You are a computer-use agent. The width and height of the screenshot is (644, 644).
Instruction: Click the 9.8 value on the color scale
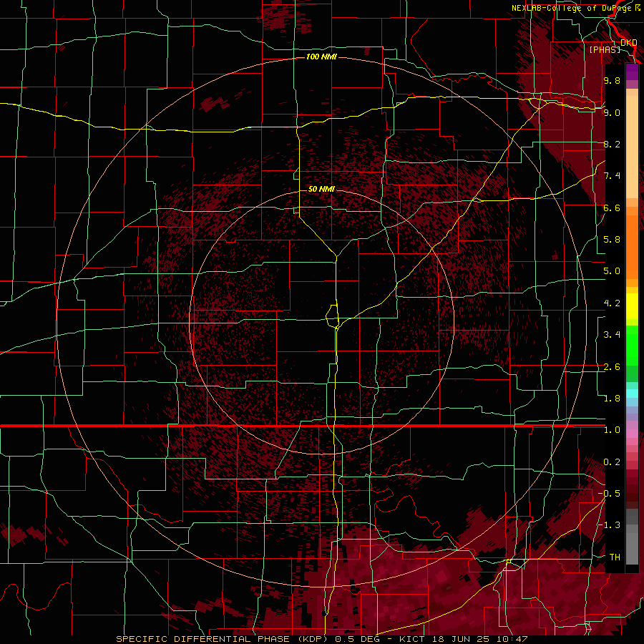[x=612, y=80]
